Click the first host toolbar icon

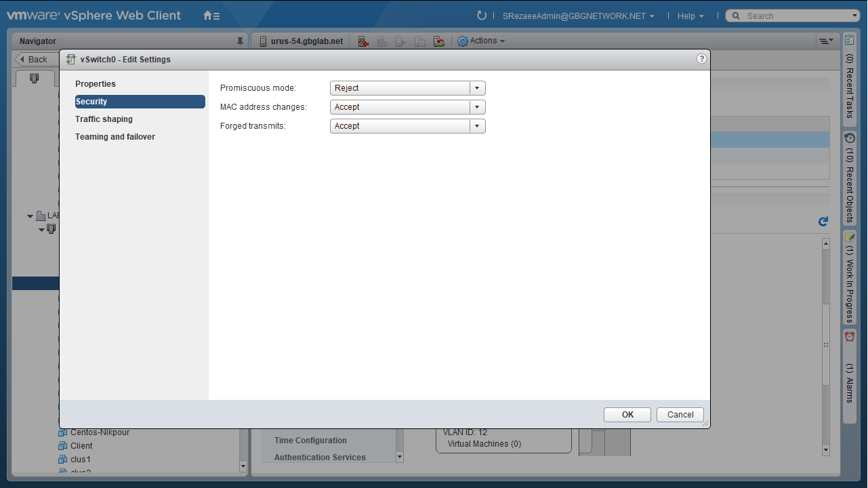click(363, 41)
